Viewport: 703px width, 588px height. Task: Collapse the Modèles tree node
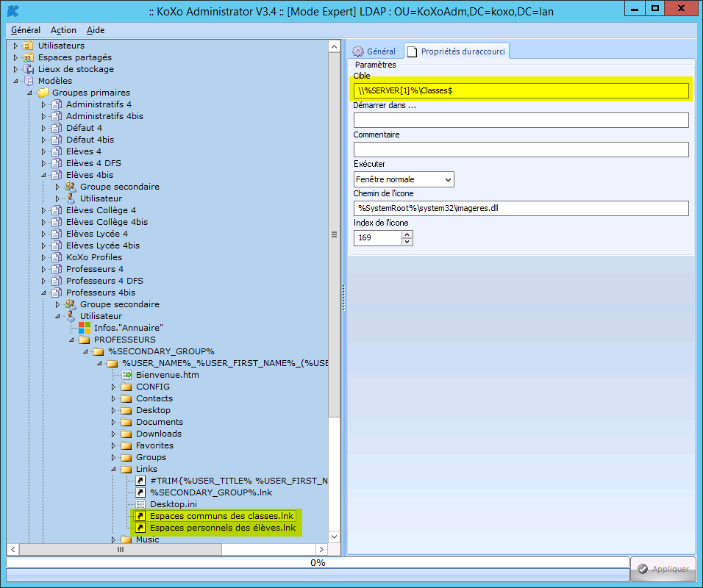(15, 81)
